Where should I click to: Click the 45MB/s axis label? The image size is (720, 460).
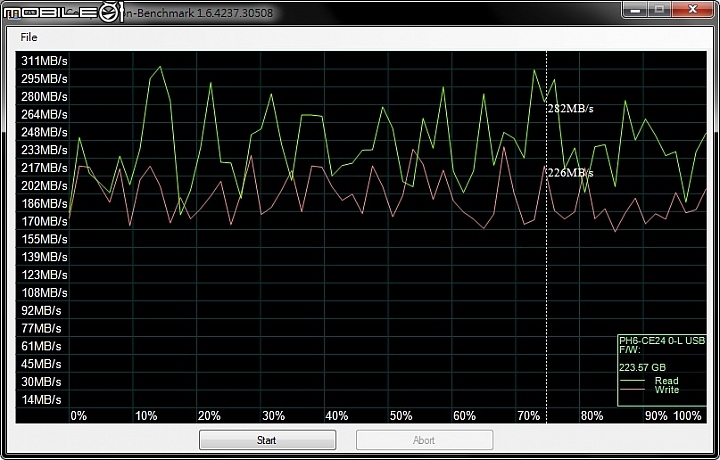pyautogui.click(x=41, y=364)
